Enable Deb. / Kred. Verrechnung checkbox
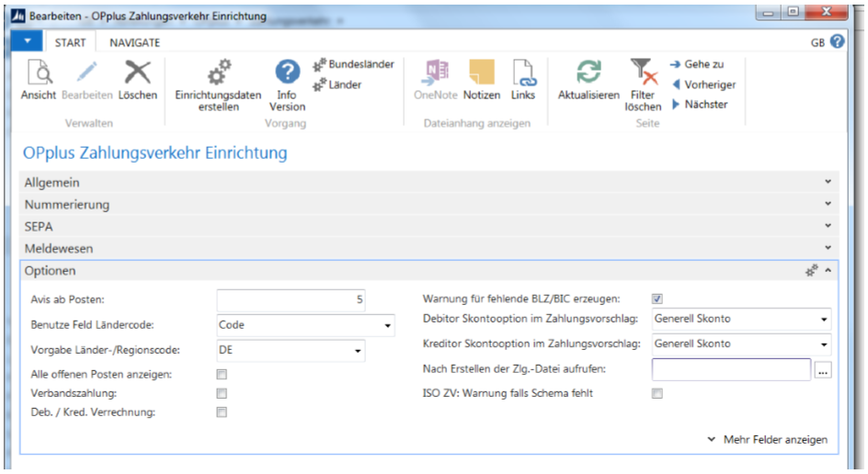 [x=222, y=412]
